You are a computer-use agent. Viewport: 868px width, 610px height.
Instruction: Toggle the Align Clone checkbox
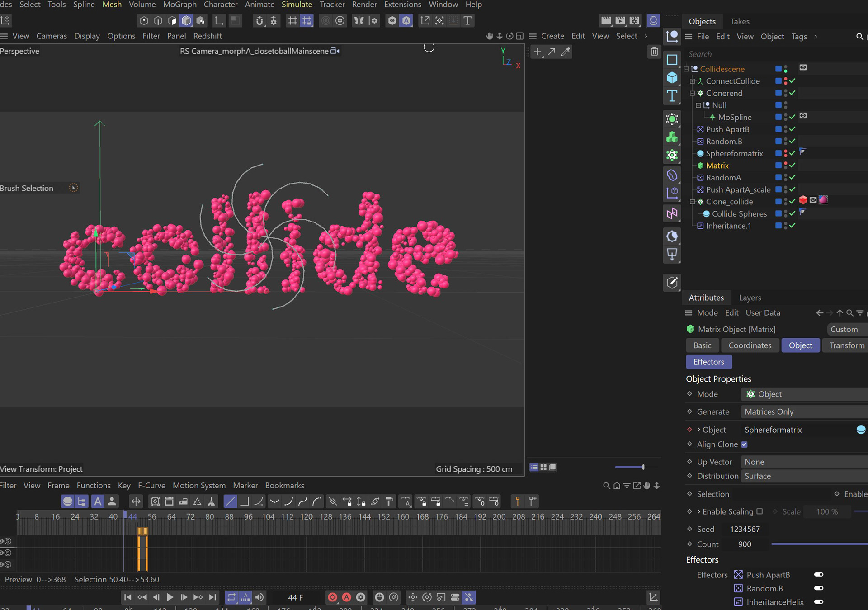(744, 444)
